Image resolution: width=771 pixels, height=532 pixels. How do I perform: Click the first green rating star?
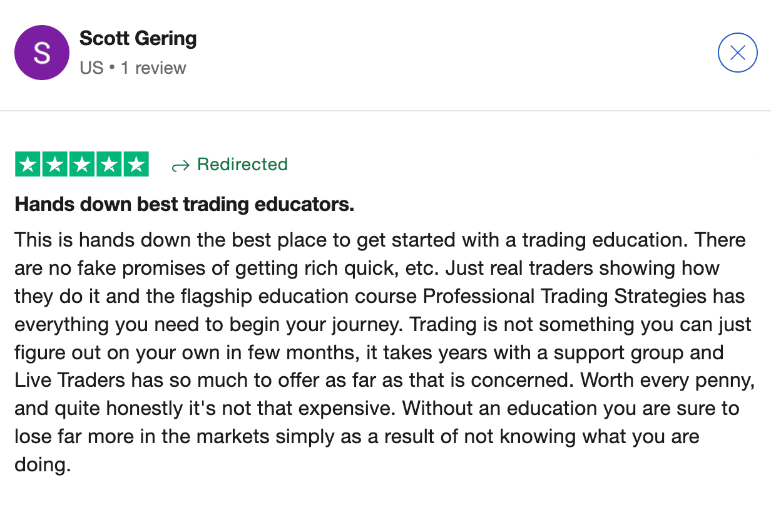(28, 165)
